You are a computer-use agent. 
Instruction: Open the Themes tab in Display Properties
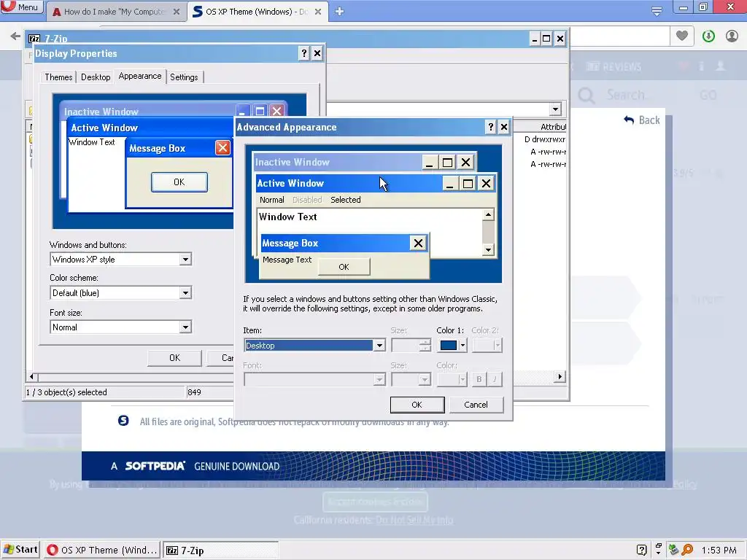tap(58, 77)
